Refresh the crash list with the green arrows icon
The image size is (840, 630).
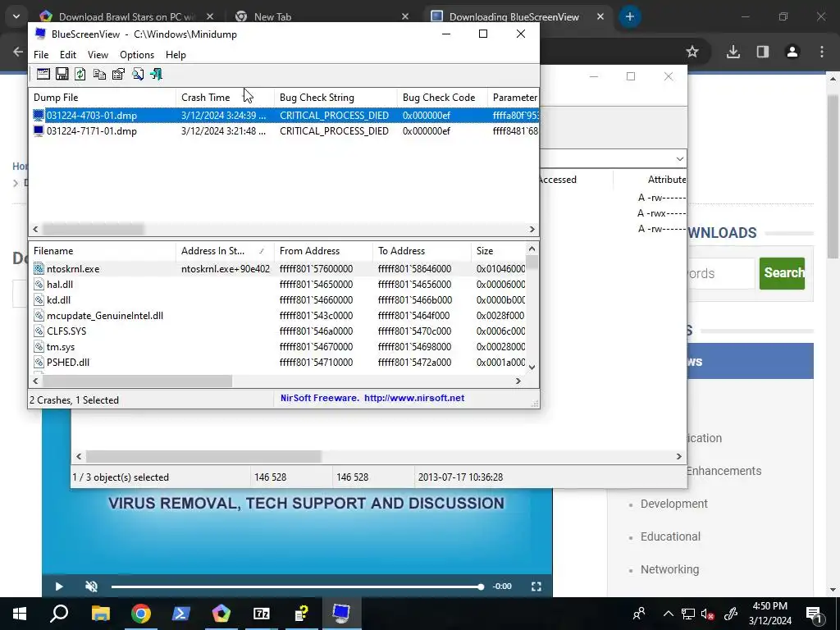click(x=80, y=74)
